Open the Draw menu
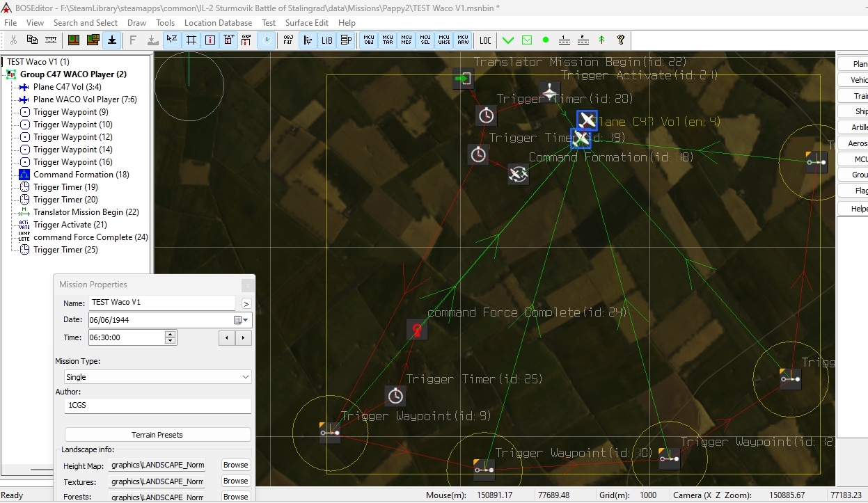Screen dimensions: 868x503 point(137,23)
